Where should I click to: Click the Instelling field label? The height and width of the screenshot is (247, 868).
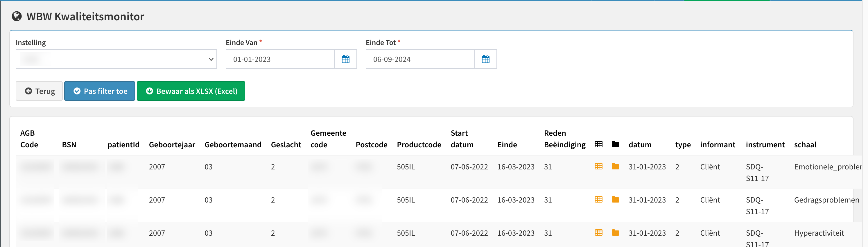pos(31,42)
